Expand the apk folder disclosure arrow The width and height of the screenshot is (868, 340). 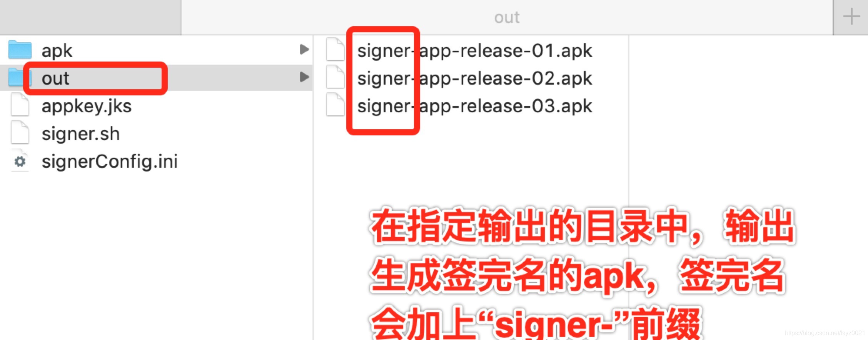coord(304,49)
